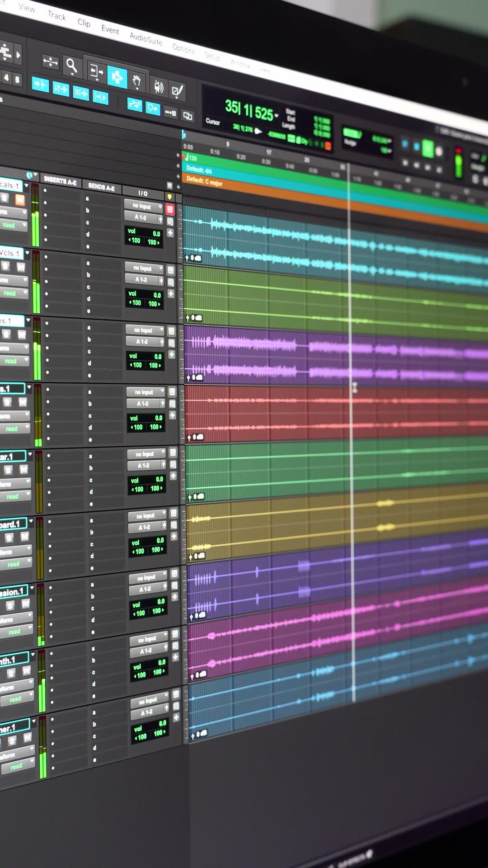The width and height of the screenshot is (488, 868).
Task: Click zoom preset button 5
Action: click(x=17, y=80)
